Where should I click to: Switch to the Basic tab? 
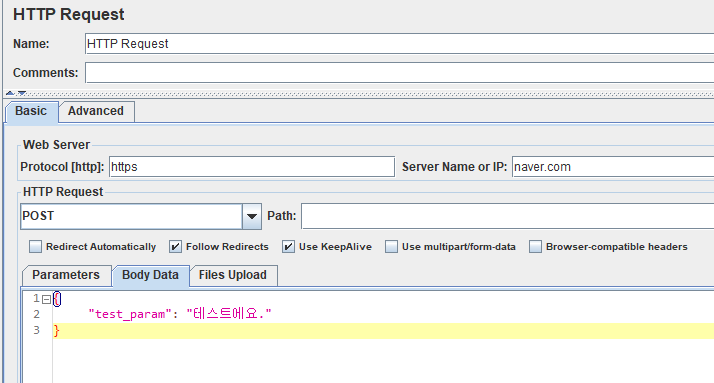pos(31,111)
